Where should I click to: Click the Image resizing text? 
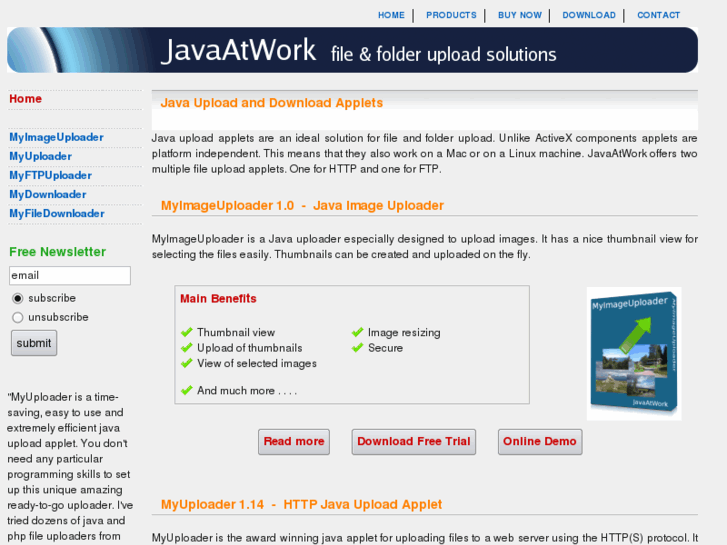(404, 333)
